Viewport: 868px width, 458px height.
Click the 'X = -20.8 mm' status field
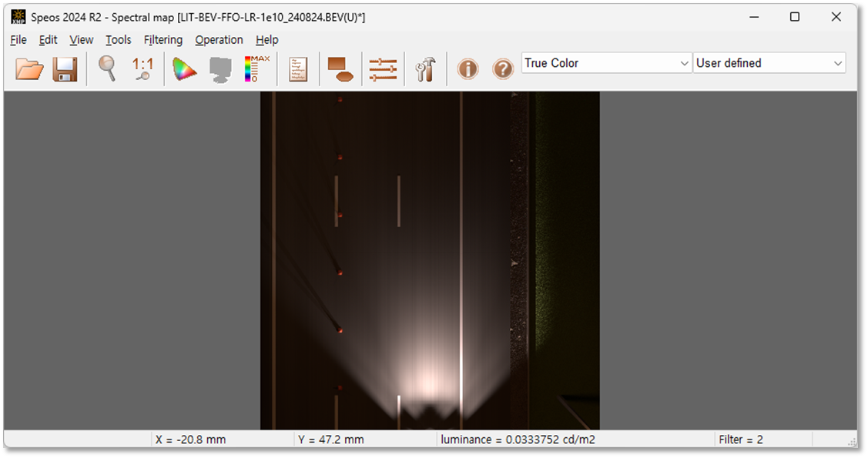point(190,440)
